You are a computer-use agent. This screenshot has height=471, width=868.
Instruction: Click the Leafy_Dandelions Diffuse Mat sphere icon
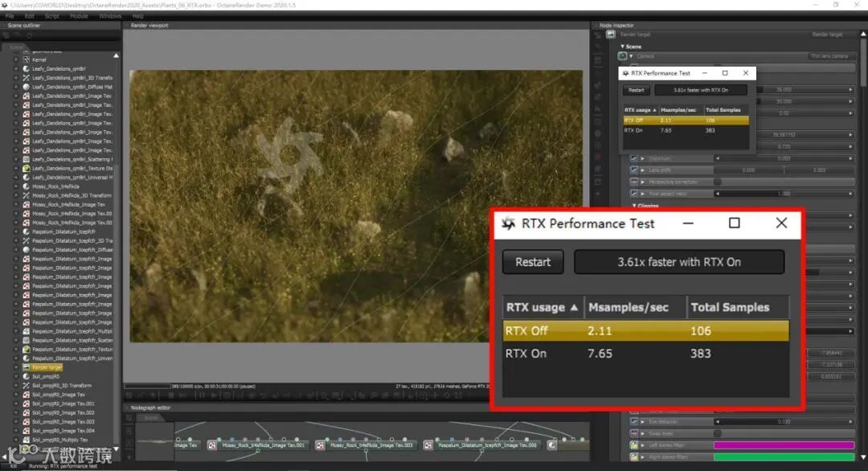click(26, 87)
